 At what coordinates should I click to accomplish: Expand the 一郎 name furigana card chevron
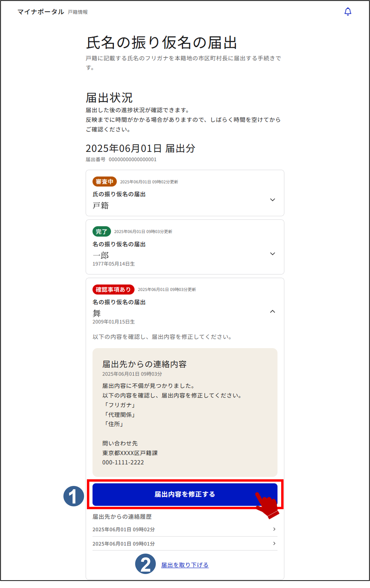272,254
